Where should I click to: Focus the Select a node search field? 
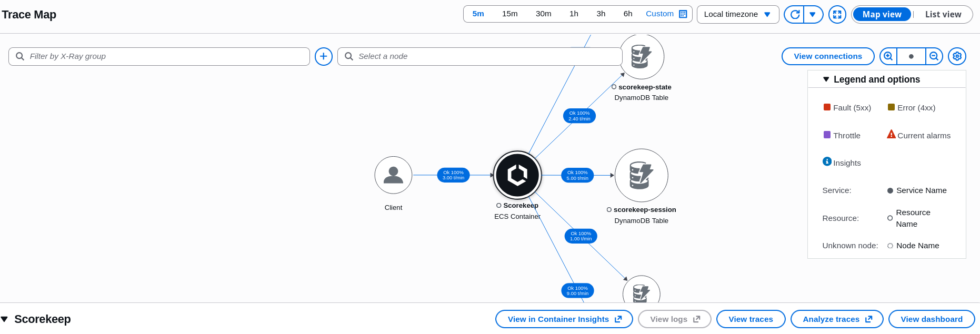[x=479, y=56]
